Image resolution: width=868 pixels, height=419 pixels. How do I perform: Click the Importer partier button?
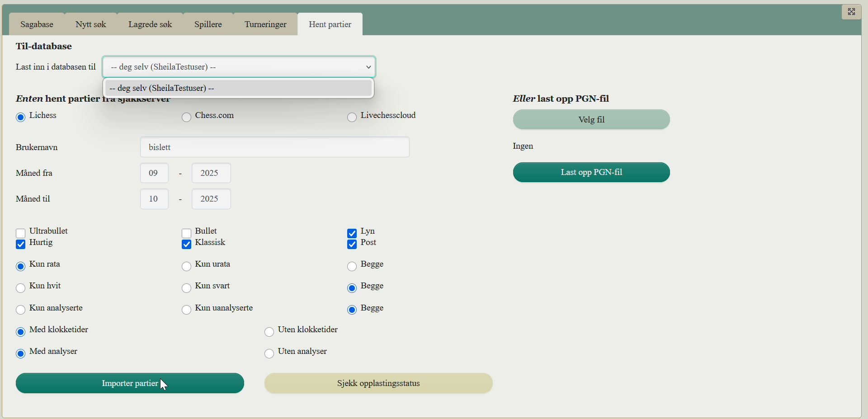(130, 383)
